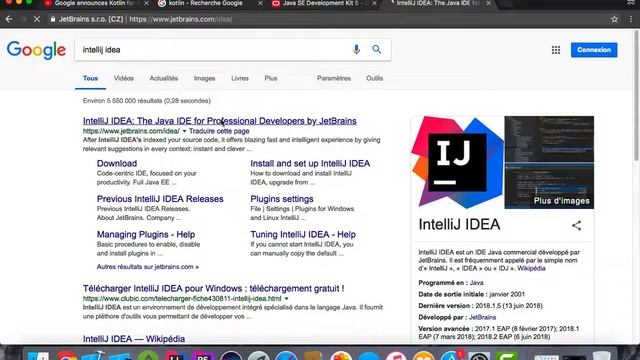The width and height of the screenshot is (640, 360).
Task: Click the 'JetBrains' link after 'Développé par'
Action: [x=482, y=318]
